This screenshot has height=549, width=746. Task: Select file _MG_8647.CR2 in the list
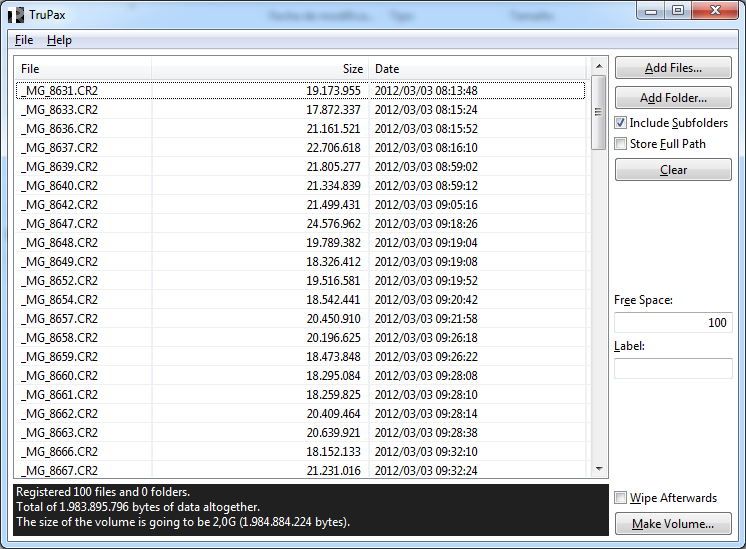point(60,224)
